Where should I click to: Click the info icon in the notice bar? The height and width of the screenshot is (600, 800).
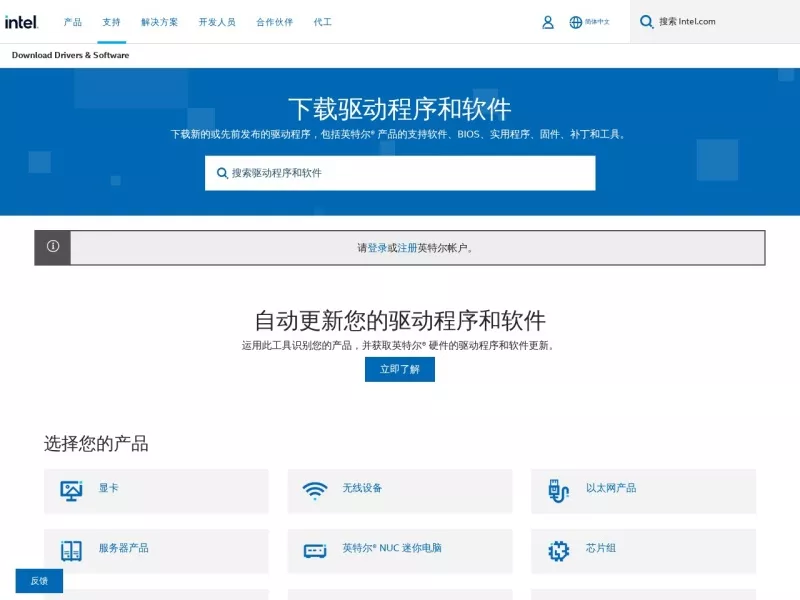(53, 246)
